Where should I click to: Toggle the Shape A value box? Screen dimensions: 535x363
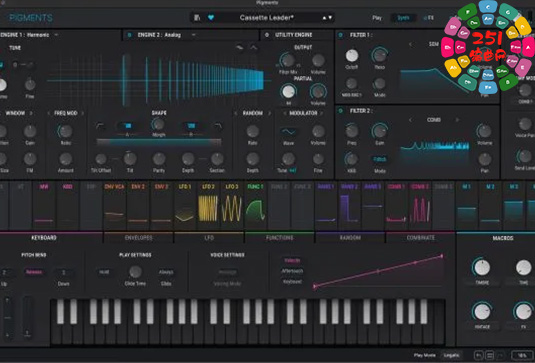click(128, 126)
